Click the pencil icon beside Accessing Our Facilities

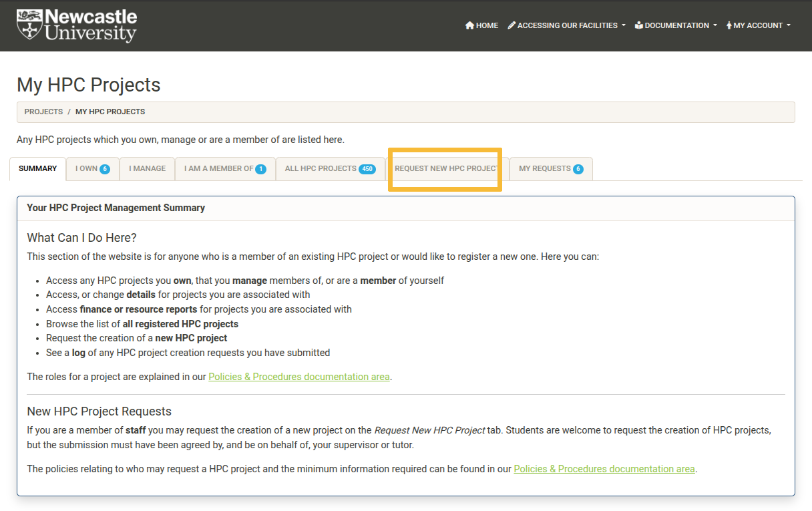click(x=512, y=25)
